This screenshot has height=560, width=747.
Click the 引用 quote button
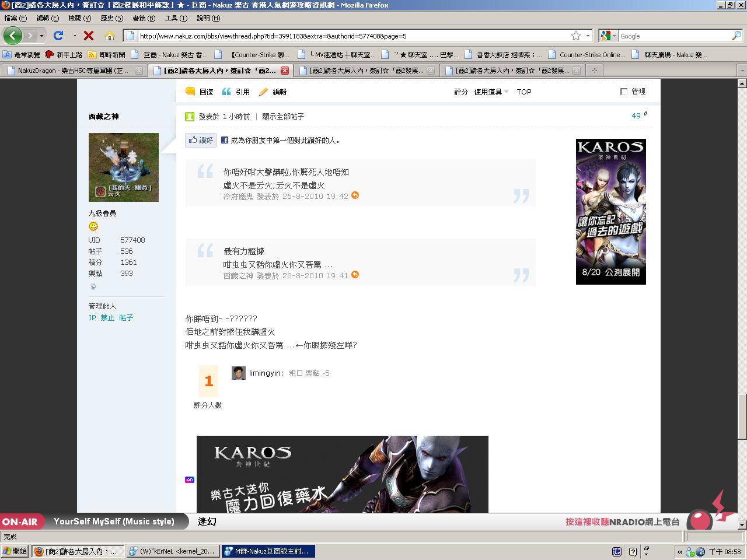pyautogui.click(x=236, y=92)
